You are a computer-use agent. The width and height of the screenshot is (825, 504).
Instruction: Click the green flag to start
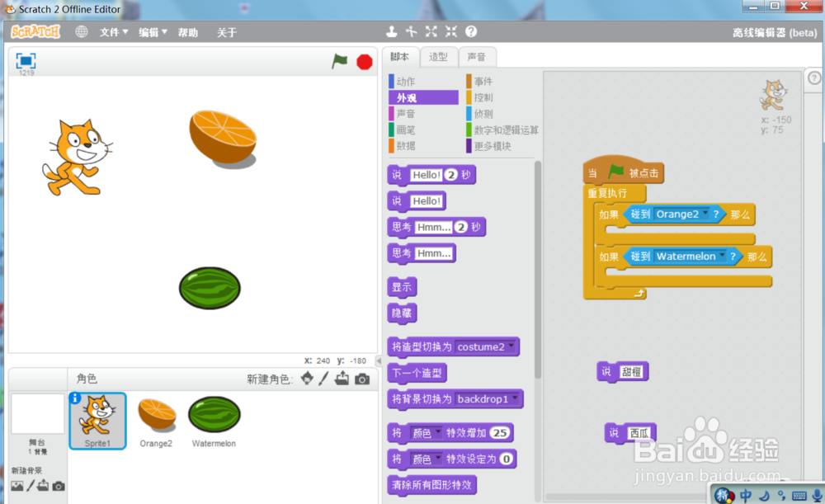(x=339, y=62)
